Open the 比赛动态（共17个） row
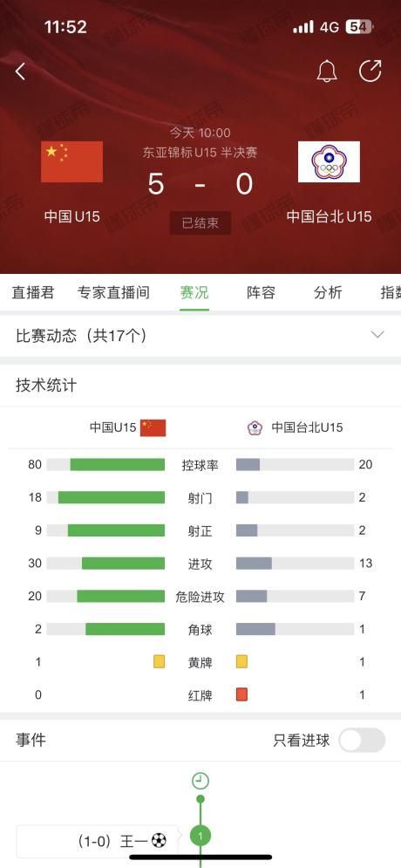Viewport: 401px width, 868px height. coord(200,336)
